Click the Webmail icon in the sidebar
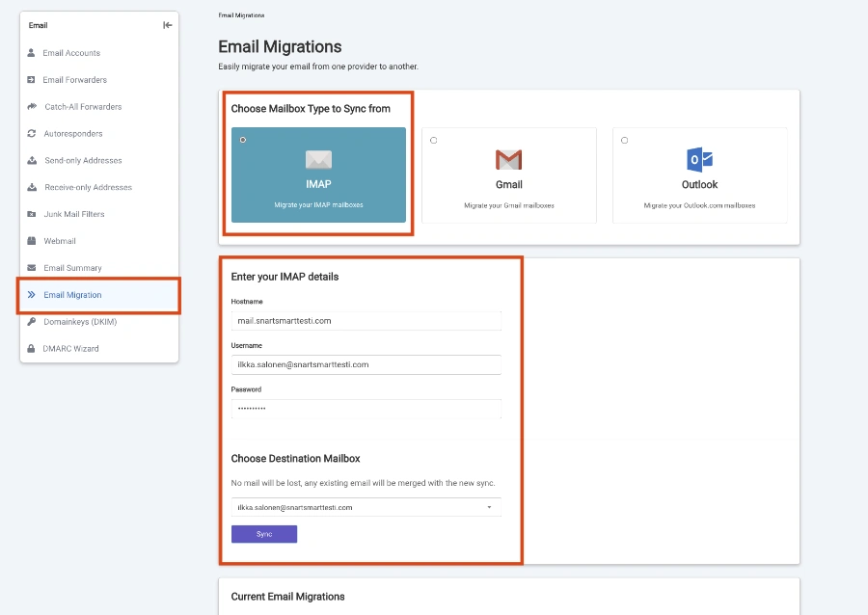868x615 pixels. click(x=32, y=241)
